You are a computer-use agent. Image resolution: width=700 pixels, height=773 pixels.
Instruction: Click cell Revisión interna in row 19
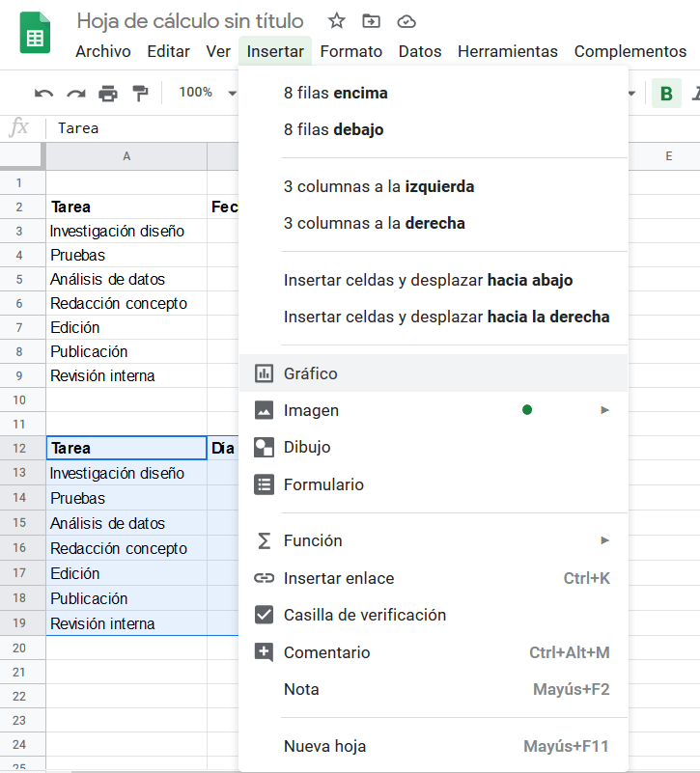[x=126, y=623]
